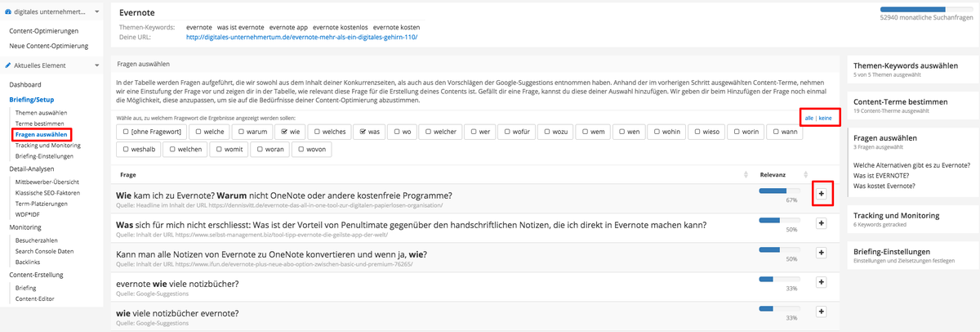Viewport: 980px width, 332px height.
Task: Open Klassische SEO-Faktoren analysis
Action: click(x=48, y=192)
